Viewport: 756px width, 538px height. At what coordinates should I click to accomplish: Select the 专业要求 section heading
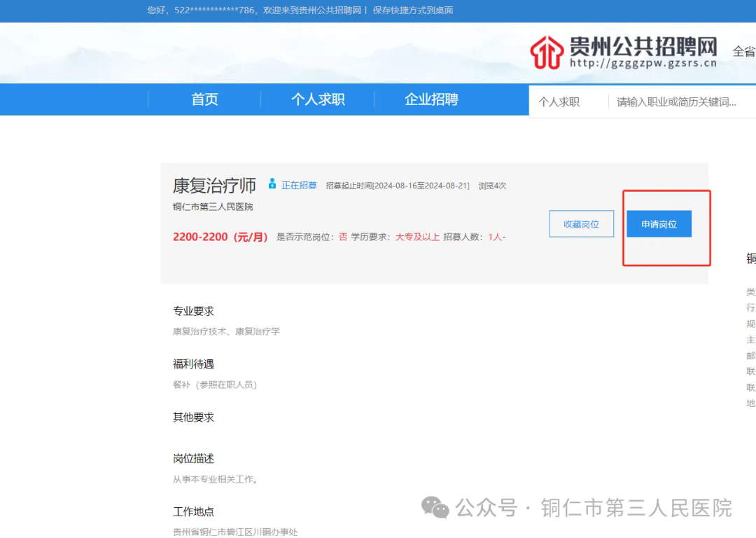tap(193, 311)
